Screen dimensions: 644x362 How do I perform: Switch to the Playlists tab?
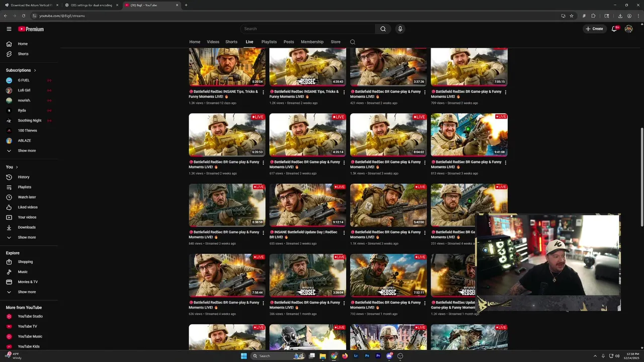click(269, 42)
